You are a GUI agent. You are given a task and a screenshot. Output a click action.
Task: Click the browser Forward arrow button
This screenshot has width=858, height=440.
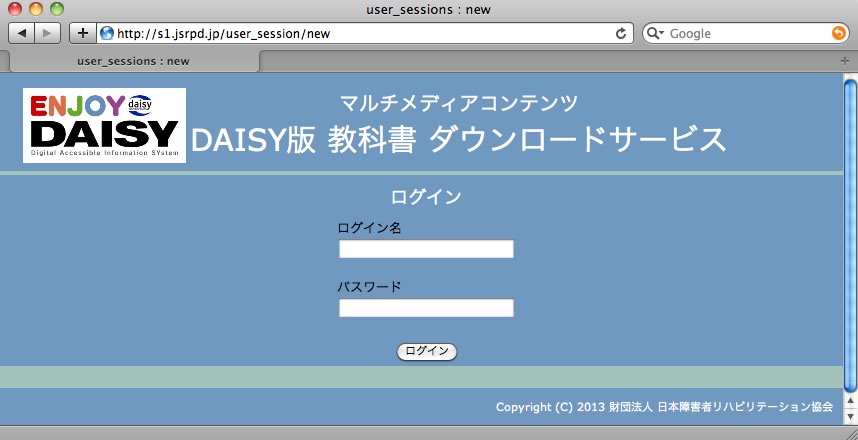(x=48, y=33)
